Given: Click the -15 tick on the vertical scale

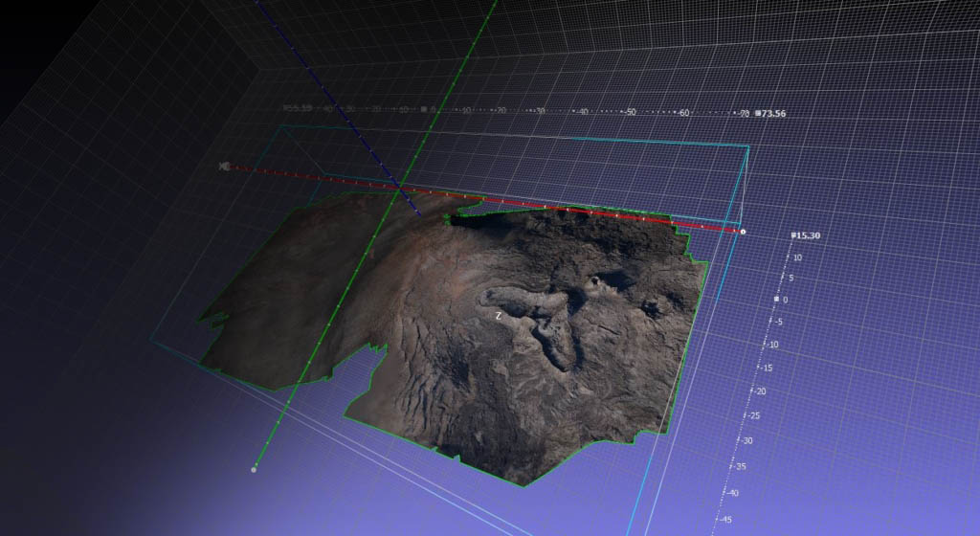Looking at the screenshot, I should click(767, 368).
